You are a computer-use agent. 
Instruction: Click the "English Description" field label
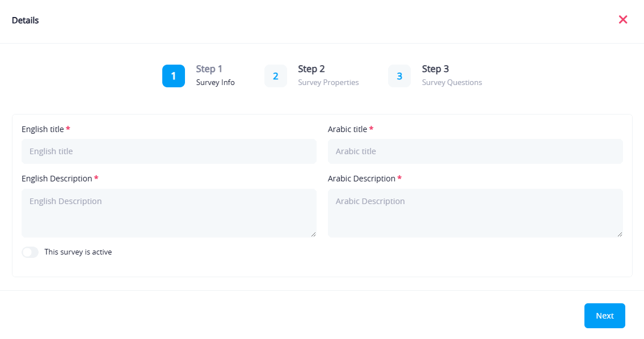click(57, 179)
